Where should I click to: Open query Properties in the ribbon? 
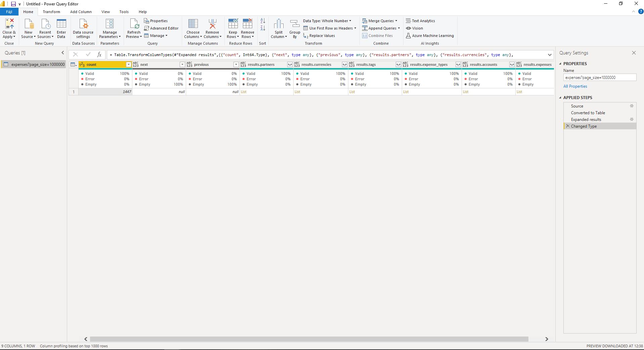tap(156, 21)
